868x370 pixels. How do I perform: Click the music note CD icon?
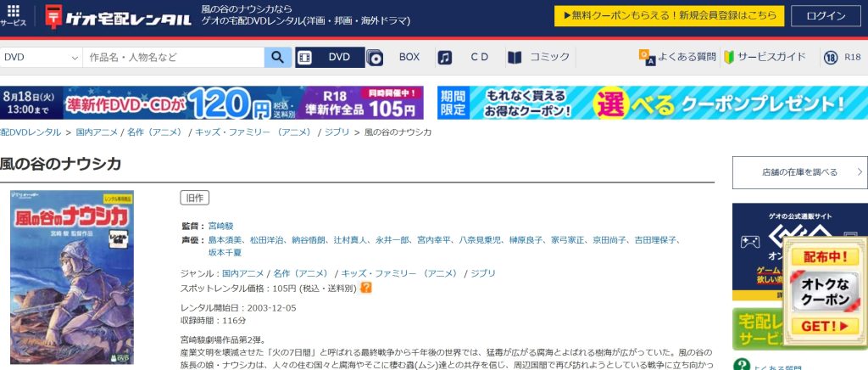[444, 57]
